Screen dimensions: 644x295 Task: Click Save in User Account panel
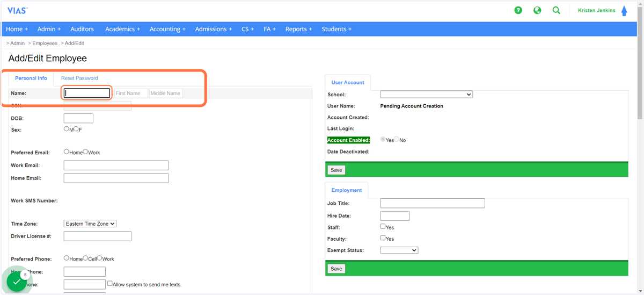pos(336,170)
